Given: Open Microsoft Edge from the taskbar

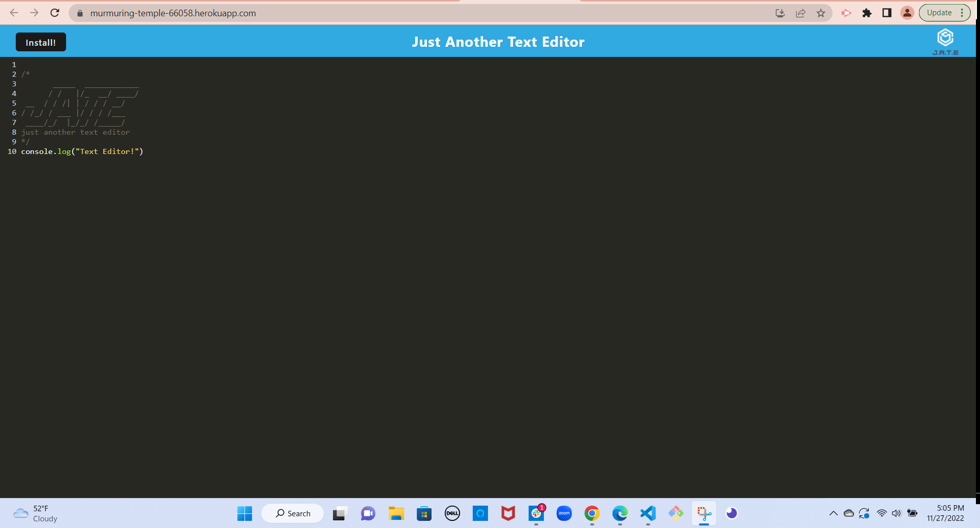Looking at the screenshot, I should (x=620, y=513).
